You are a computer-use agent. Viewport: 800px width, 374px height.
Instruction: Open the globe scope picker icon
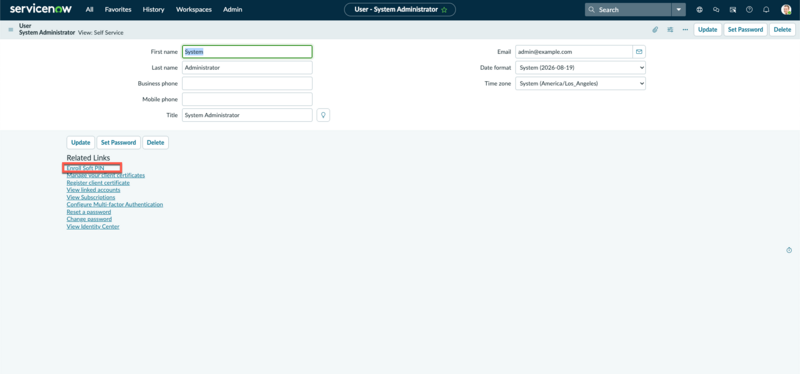pyautogui.click(x=699, y=10)
